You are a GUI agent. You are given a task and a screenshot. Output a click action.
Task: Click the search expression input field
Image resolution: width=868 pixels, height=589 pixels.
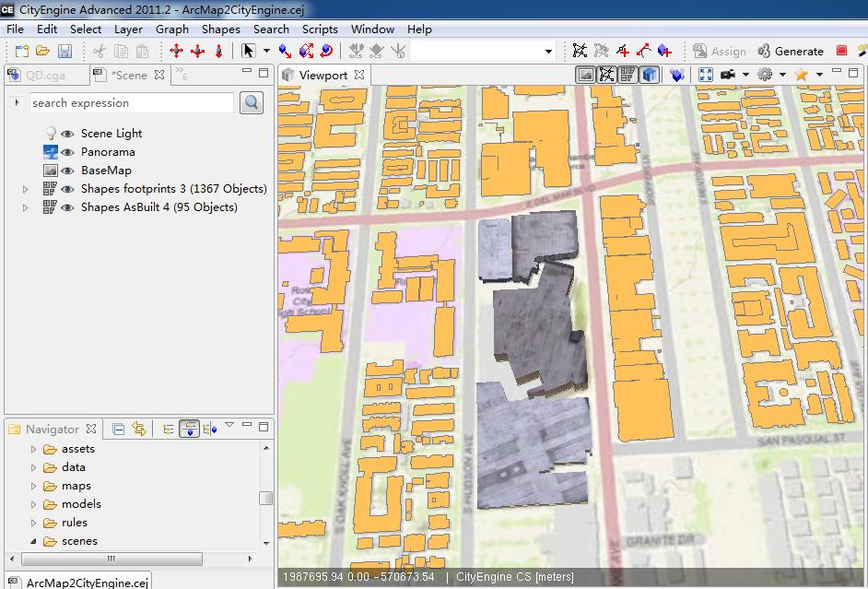[x=132, y=103]
